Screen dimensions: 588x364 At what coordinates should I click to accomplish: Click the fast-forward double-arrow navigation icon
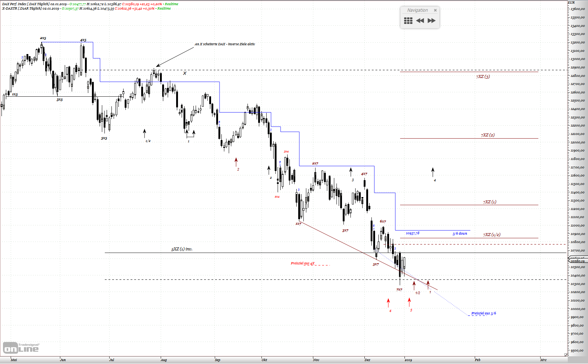click(x=432, y=21)
